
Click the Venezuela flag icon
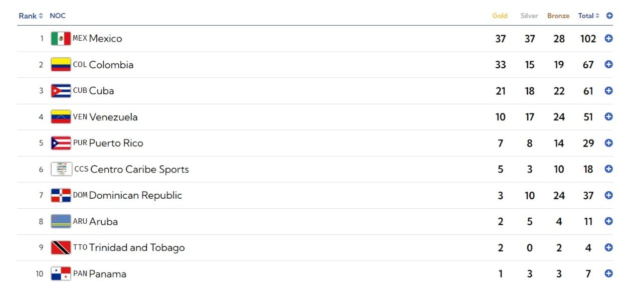click(x=61, y=117)
